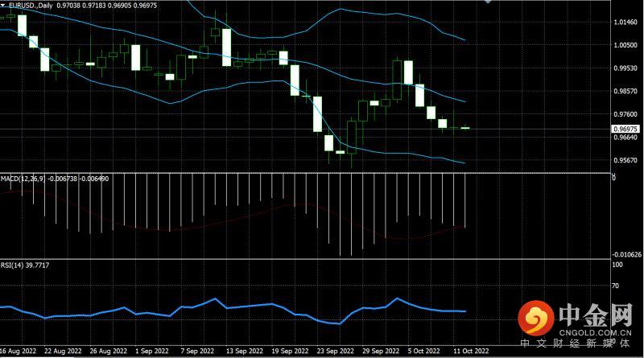Click the 11 Oct 2022 date label
644x358 pixels.
[469, 352]
